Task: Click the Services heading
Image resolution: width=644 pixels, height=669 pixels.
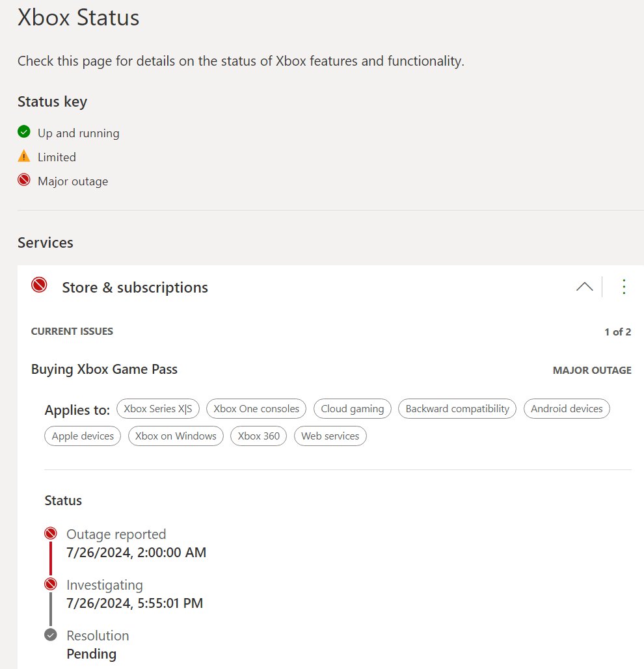Action: pos(46,243)
